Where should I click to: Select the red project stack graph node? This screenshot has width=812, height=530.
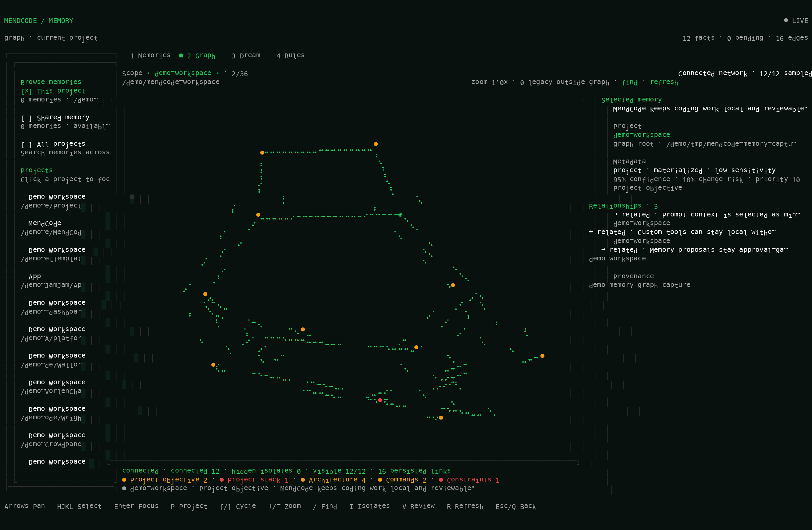[x=380, y=400]
